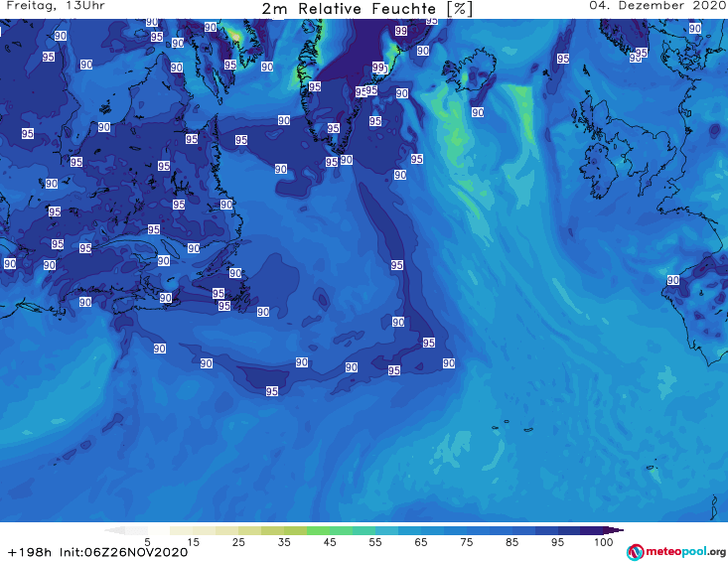Click the legend value "5"
This screenshot has width=728, height=562.
coord(147,542)
